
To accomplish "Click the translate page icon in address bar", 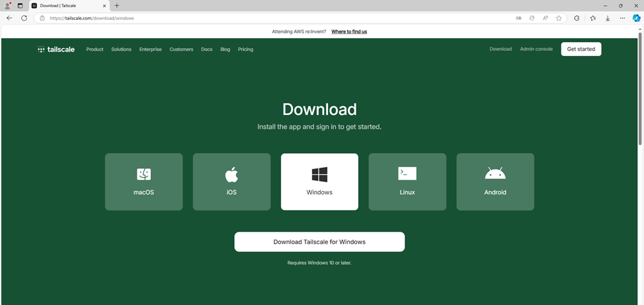I will (x=519, y=18).
